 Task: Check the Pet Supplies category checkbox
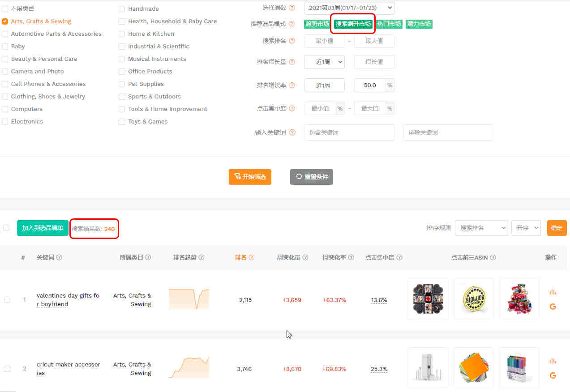[122, 84]
